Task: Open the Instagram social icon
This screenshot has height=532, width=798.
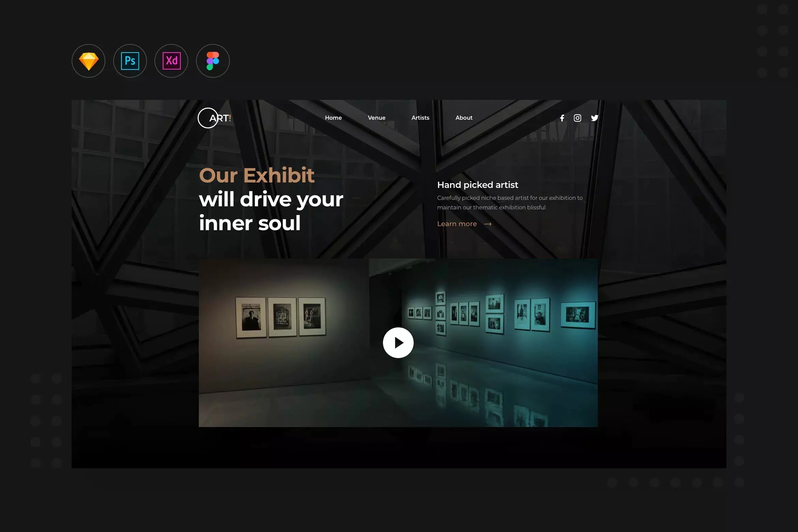Action: point(577,118)
